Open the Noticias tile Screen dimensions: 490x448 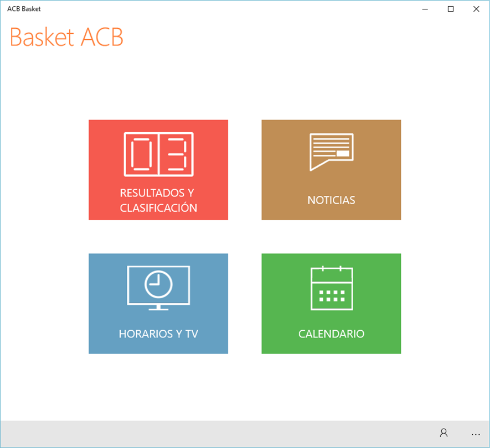tap(331, 170)
